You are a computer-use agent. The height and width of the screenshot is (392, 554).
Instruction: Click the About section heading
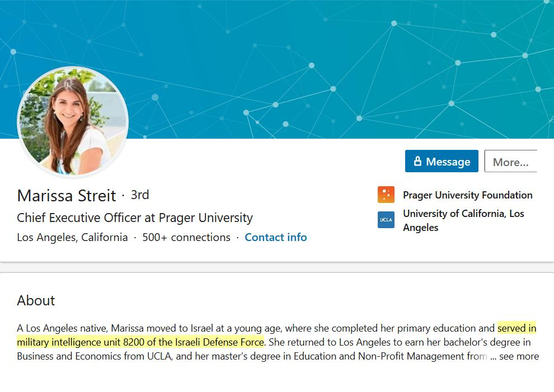(x=36, y=300)
